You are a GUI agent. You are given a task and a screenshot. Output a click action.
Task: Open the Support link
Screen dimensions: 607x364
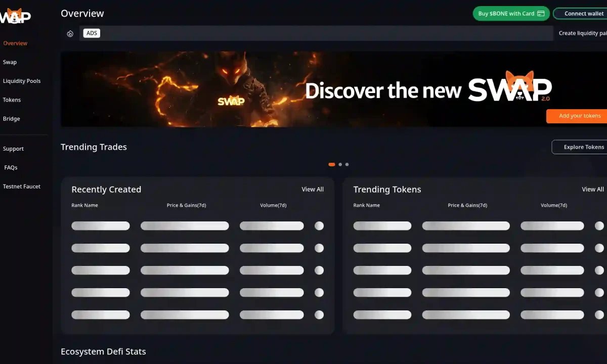pyautogui.click(x=14, y=149)
